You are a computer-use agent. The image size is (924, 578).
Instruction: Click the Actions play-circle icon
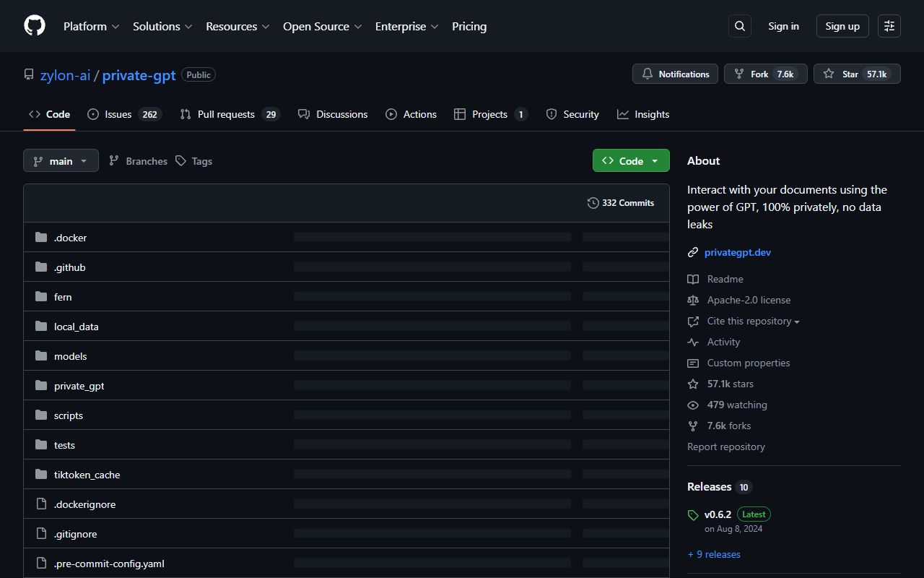point(391,114)
